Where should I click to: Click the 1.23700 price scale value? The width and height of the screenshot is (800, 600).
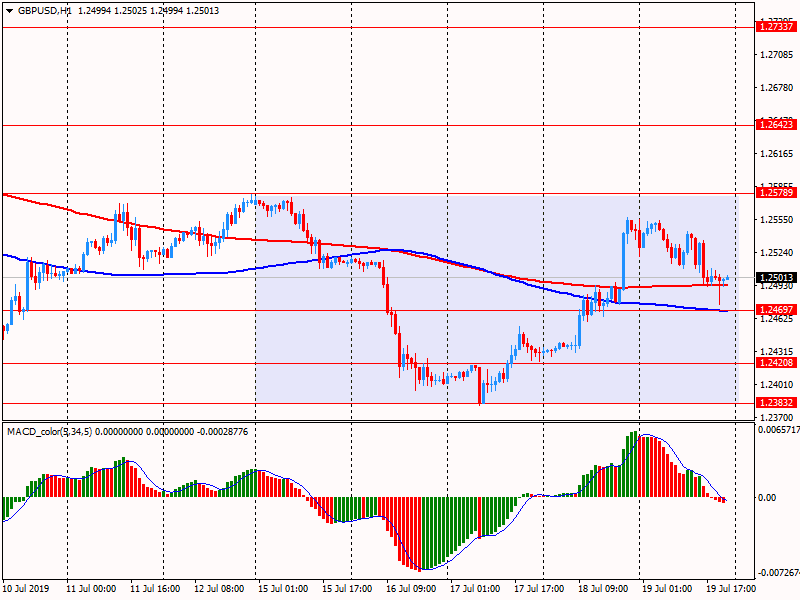click(777, 417)
